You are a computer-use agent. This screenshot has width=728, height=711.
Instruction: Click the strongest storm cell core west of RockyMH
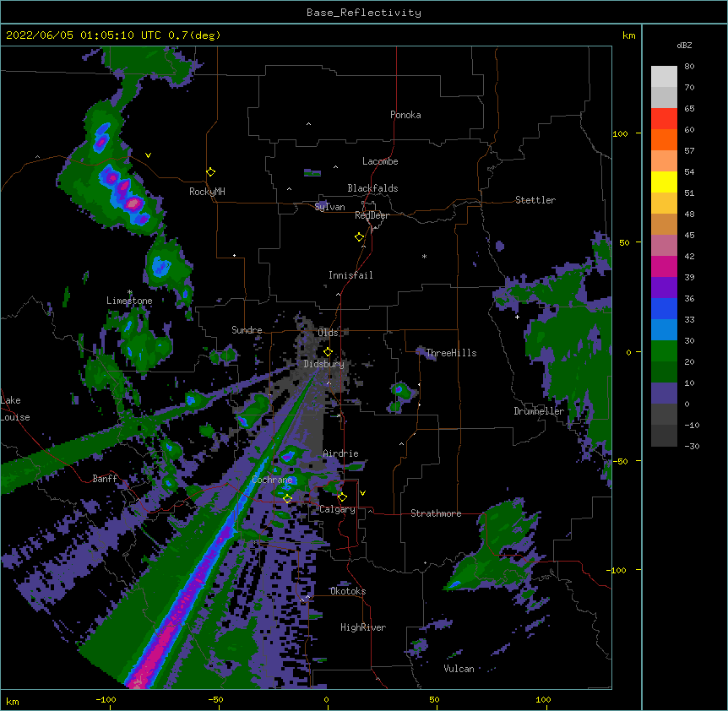tap(133, 204)
